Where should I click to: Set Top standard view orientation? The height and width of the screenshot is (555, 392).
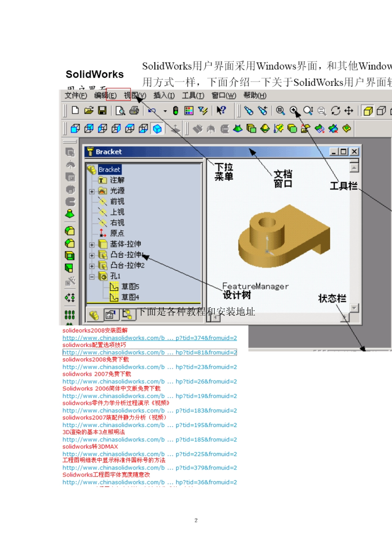pyautogui.click(x=130, y=129)
